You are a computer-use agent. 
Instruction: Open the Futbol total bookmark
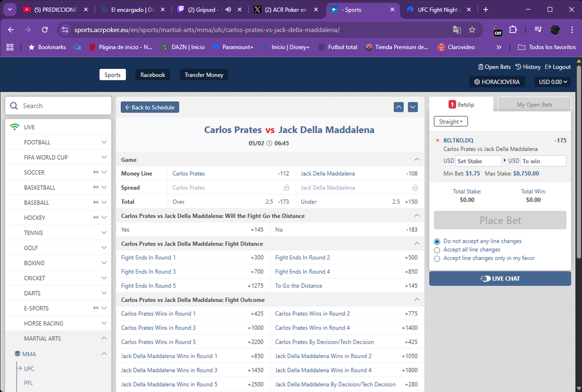tap(338, 47)
